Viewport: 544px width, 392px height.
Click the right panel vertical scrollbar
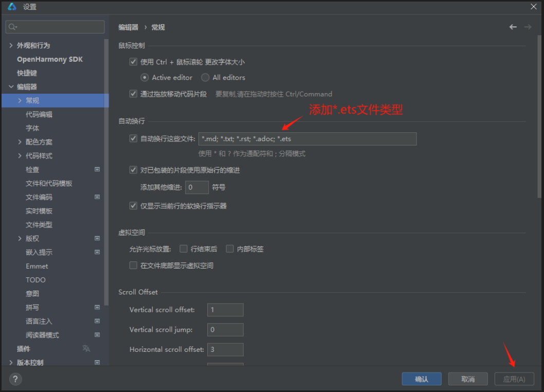coord(539,116)
